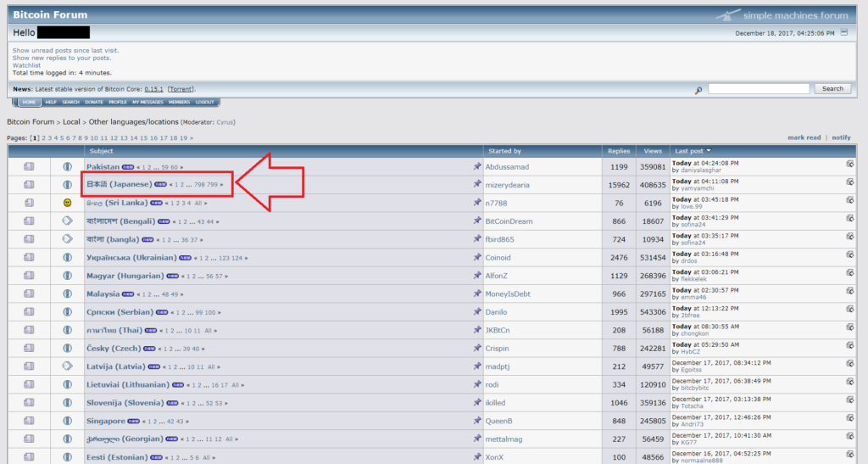The height and width of the screenshot is (464, 868).
Task: Click the 'new' badge next to Pakistan
Action: [x=128, y=167]
